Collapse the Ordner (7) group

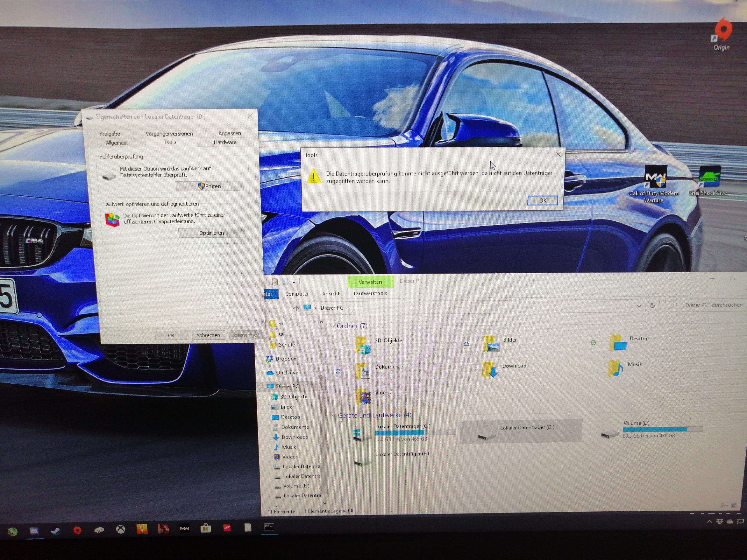tap(332, 326)
